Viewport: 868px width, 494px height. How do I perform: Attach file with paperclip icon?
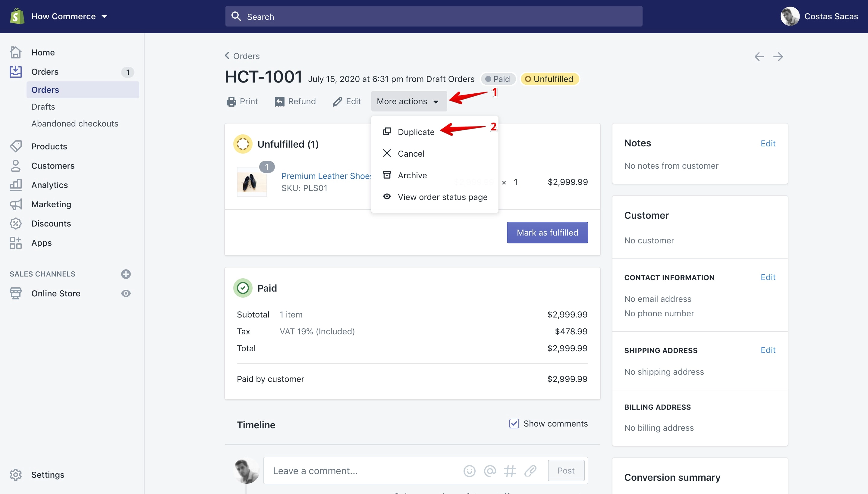[x=530, y=471]
